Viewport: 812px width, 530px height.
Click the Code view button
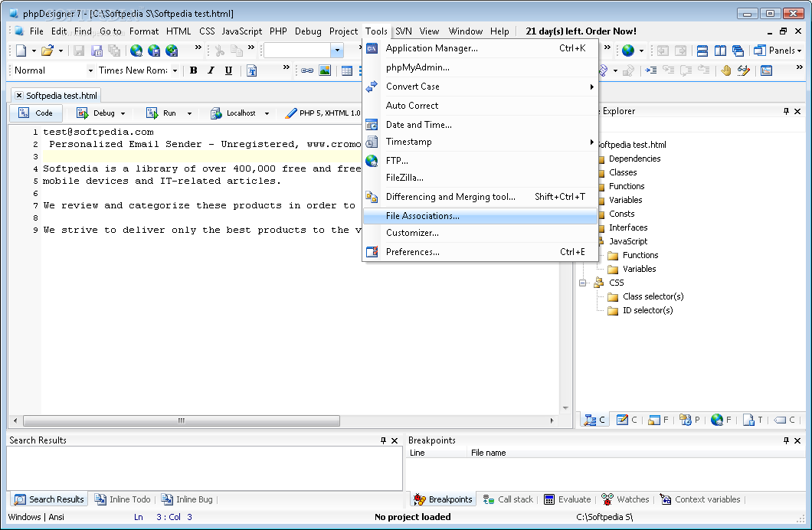(36, 113)
